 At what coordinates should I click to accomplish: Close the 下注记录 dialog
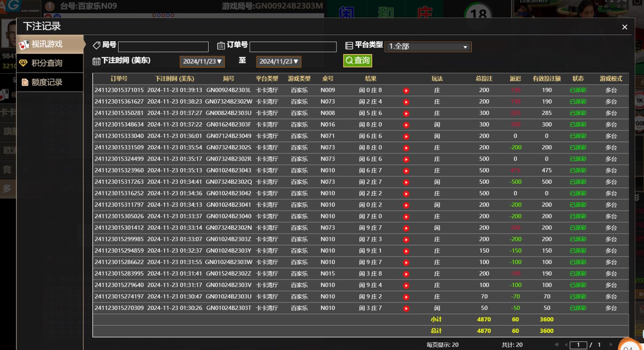tap(625, 27)
